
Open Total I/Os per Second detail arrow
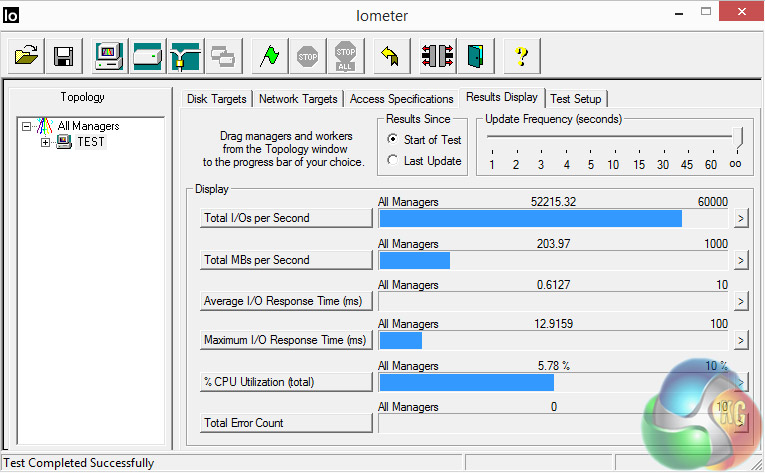click(741, 218)
